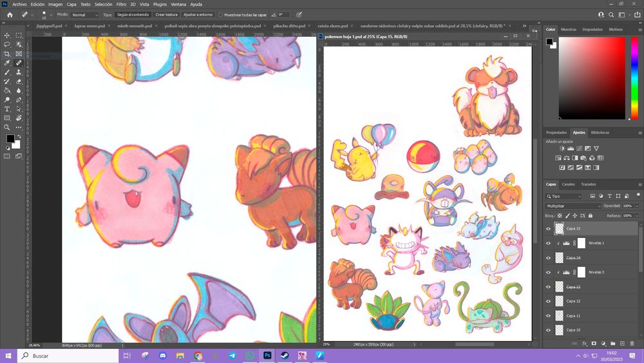Select the Path Selection arrow tool
This screenshot has height=363, width=644.
[19, 109]
